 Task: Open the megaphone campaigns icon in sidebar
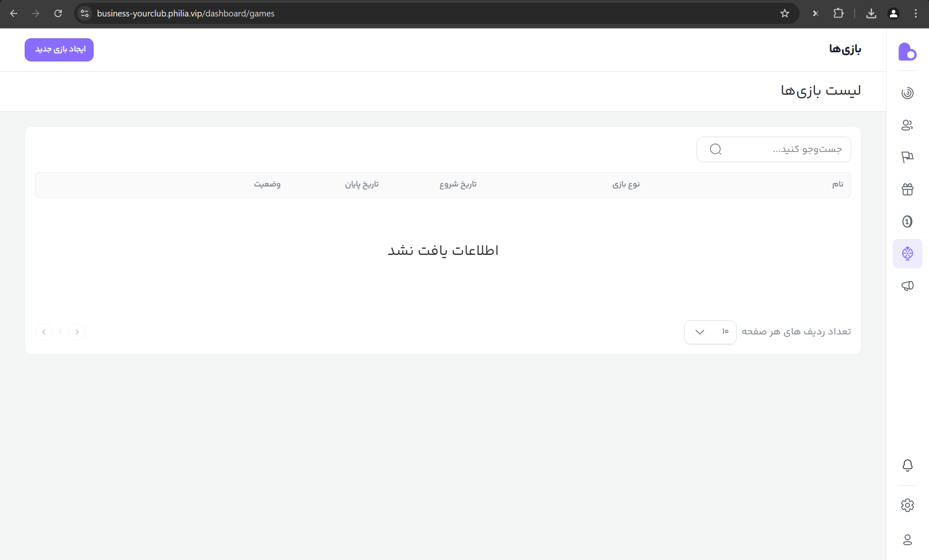click(x=907, y=286)
